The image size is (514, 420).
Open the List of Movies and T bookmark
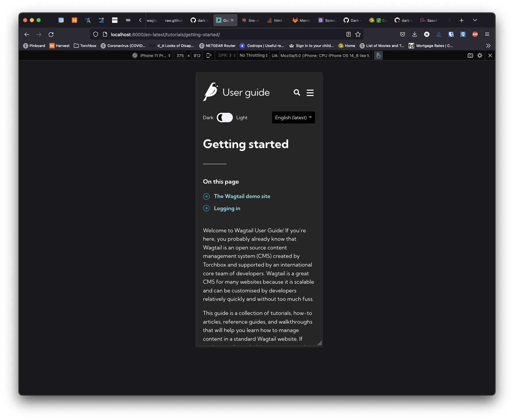pos(382,46)
